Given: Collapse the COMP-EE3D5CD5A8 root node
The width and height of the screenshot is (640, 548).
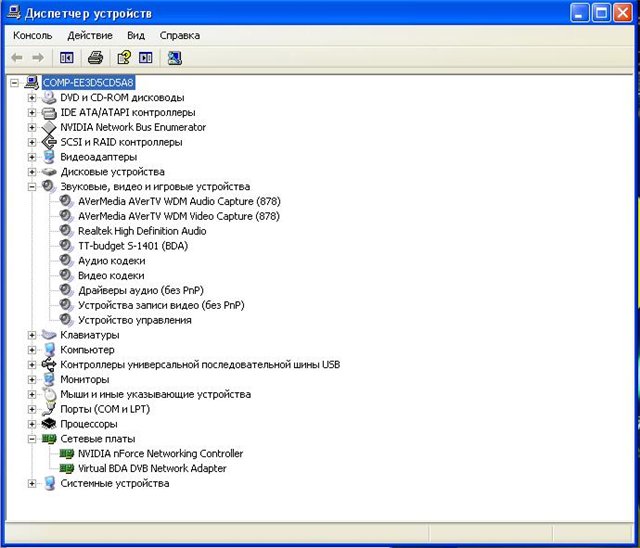Looking at the screenshot, I should [14, 83].
